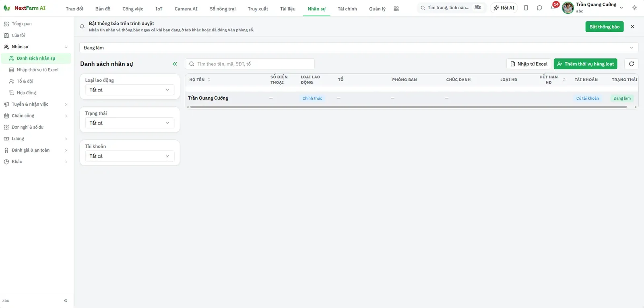The image size is (644, 308).
Task: Open the Trạng thái filter dropdown
Action: [x=130, y=123]
